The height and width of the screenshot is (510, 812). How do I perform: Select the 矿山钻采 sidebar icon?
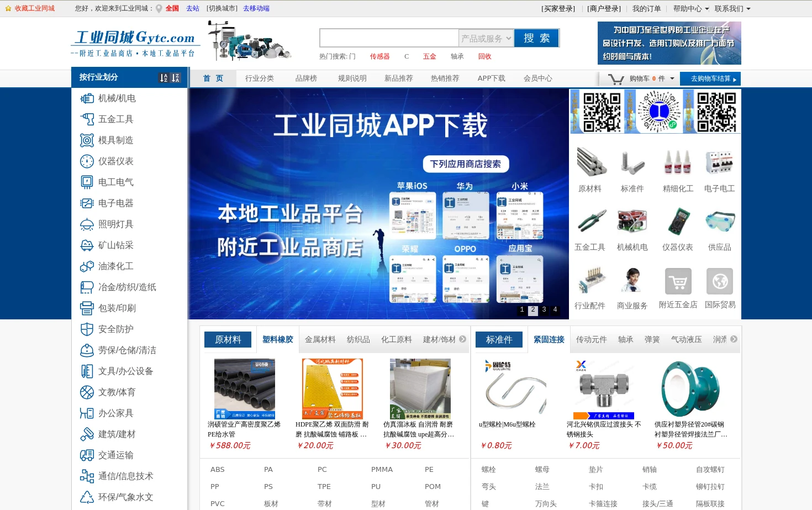(87, 245)
